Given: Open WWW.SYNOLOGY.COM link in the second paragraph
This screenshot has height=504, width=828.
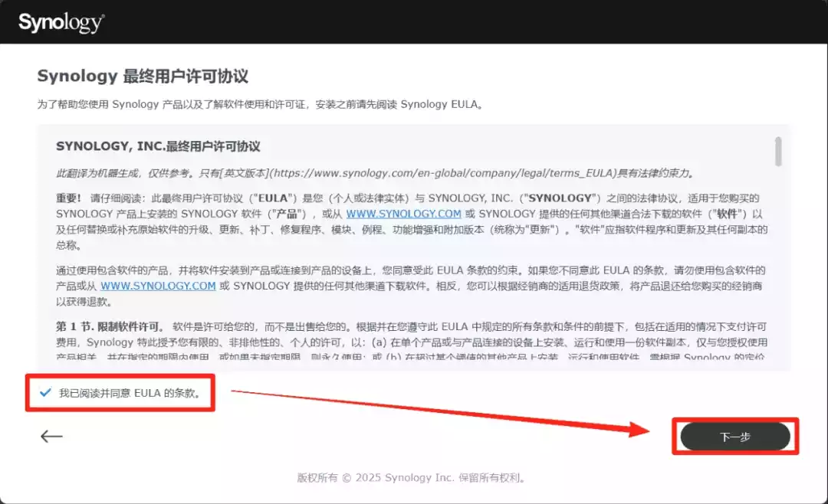Looking at the screenshot, I should coord(158,286).
